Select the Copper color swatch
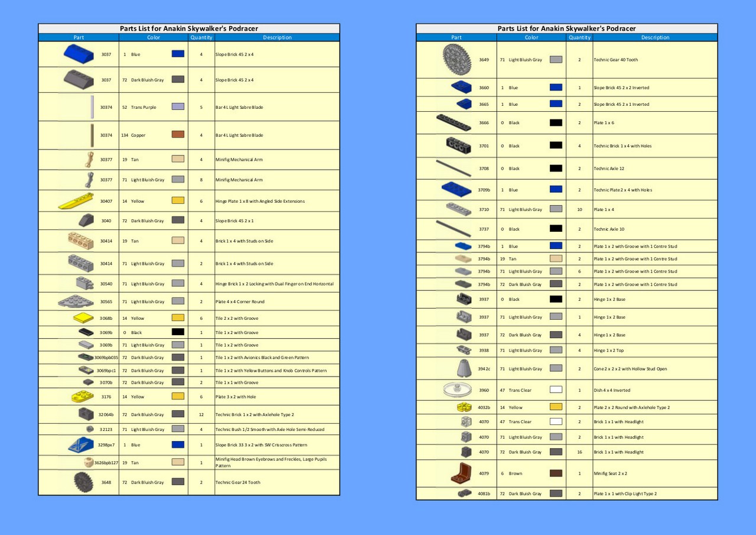 178,135
